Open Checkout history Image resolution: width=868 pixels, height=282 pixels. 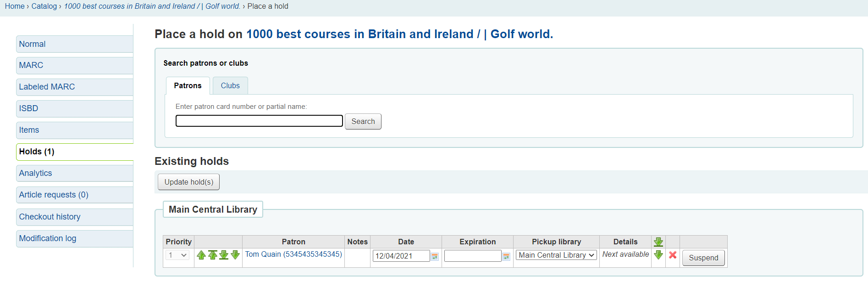click(x=75, y=217)
